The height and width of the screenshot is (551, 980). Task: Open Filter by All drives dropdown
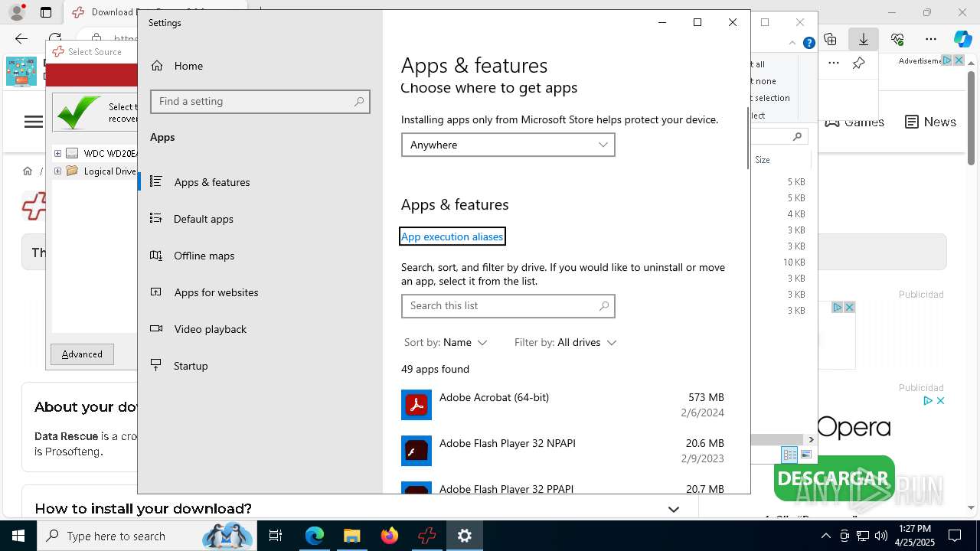coord(565,343)
